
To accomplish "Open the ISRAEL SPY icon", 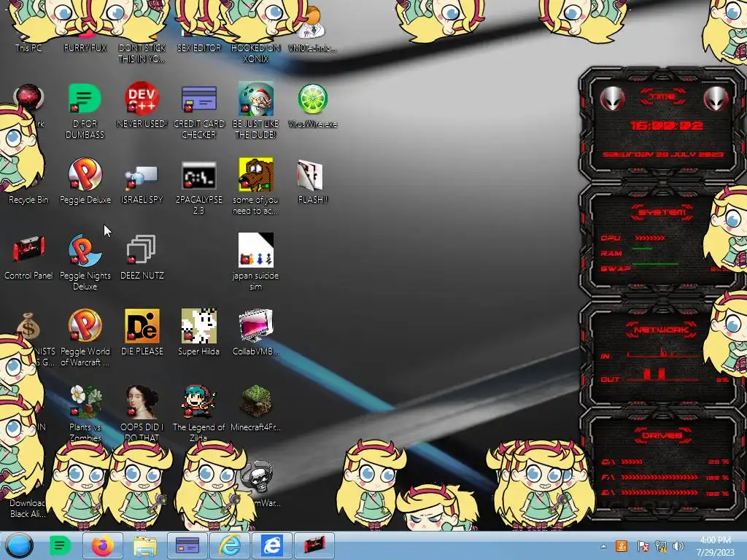I will pos(142,176).
